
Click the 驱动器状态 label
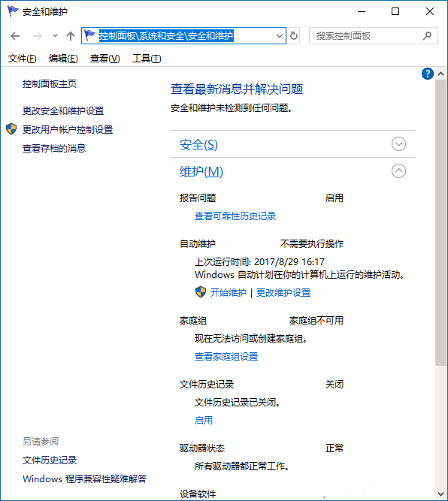pos(202,448)
